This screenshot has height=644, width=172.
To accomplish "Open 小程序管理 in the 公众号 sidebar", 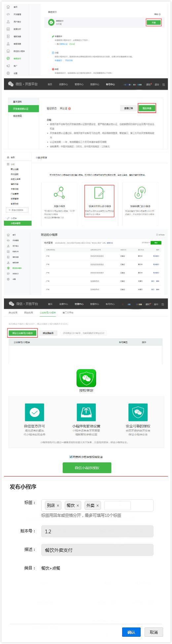I will click(18, 223).
